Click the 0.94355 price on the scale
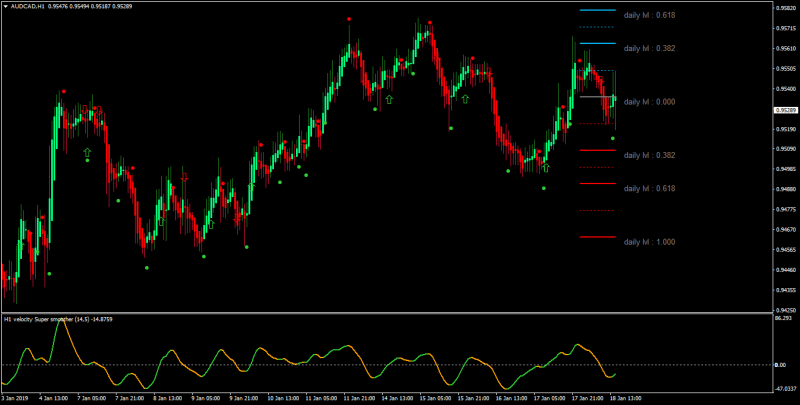This screenshot has height=405, width=800. pyautogui.click(x=784, y=290)
